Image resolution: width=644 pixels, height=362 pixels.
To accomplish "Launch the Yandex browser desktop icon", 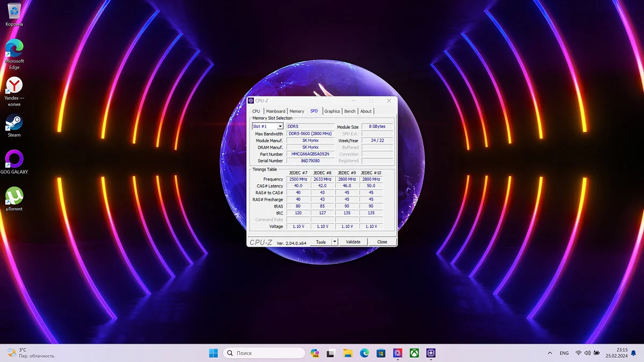I will point(14,87).
